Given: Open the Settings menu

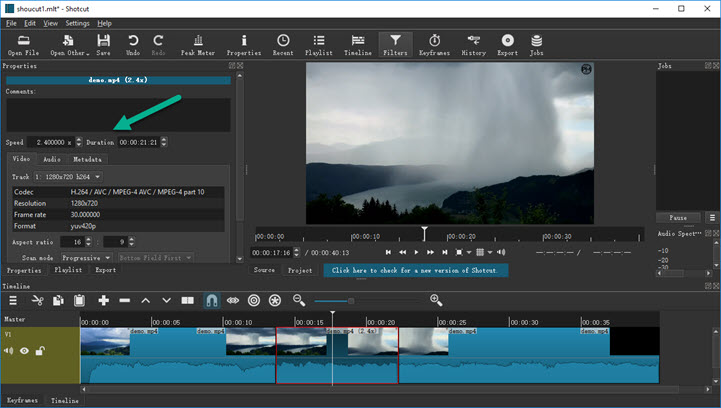Looking at the screenshot, I should click(77, 22).
